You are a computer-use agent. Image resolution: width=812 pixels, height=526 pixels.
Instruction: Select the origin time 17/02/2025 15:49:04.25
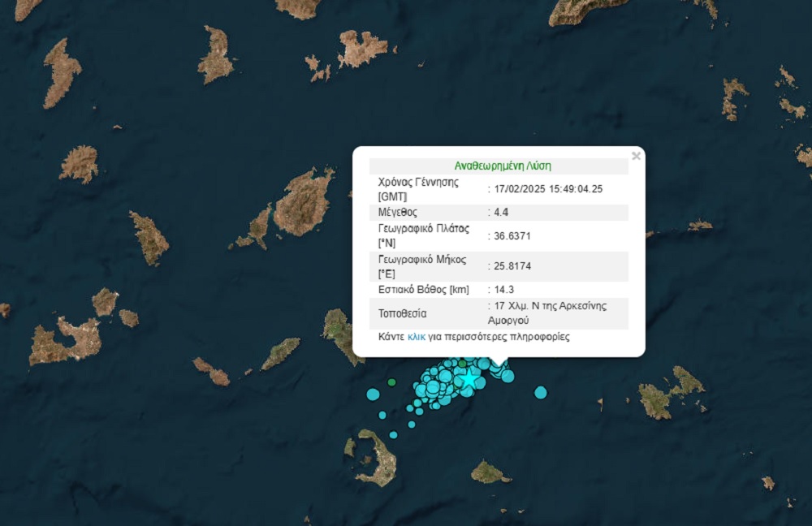tap(548, 188)
